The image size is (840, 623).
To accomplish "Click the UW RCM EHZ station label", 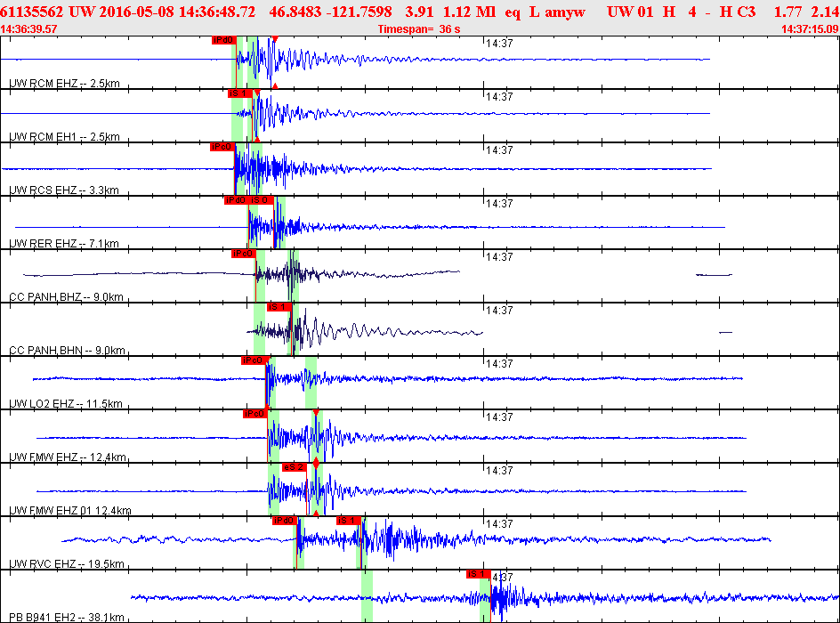I will coord(64,84).
